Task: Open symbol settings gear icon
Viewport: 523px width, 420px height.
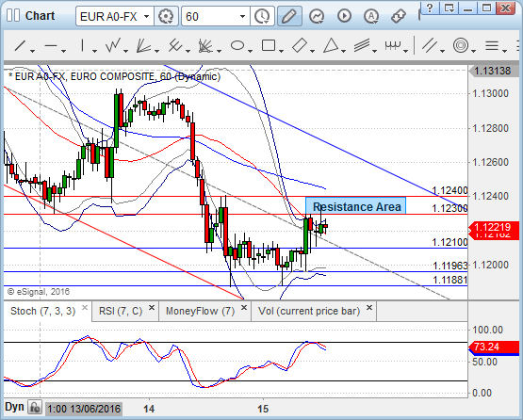Action: click(166, 16)
